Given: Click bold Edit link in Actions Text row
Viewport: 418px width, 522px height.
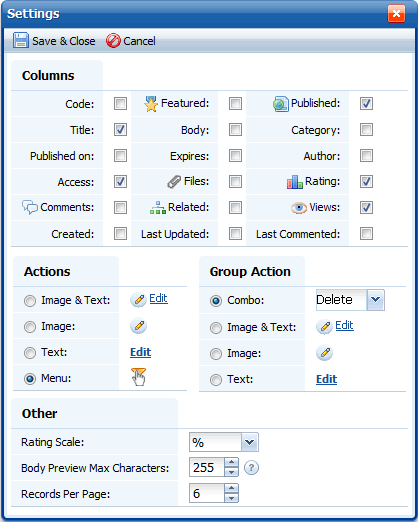Looking at the screenshot, I should (x=140, y=352).
